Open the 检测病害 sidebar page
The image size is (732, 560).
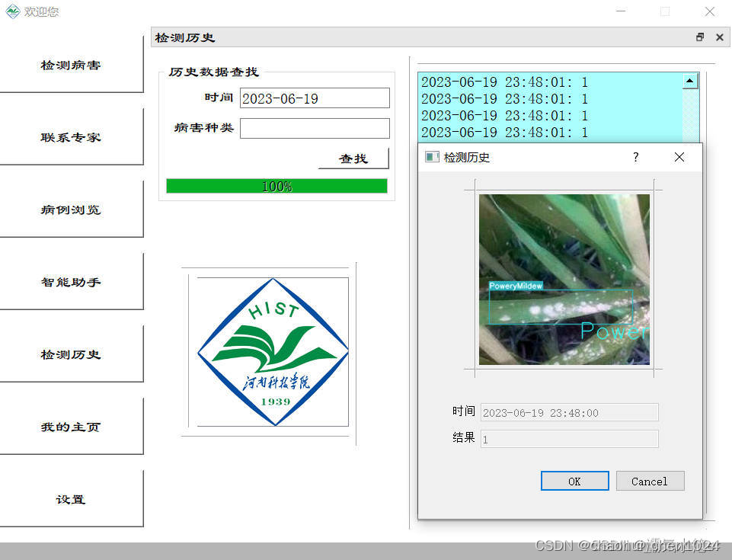pyautogui.click(x=71, y=65)
